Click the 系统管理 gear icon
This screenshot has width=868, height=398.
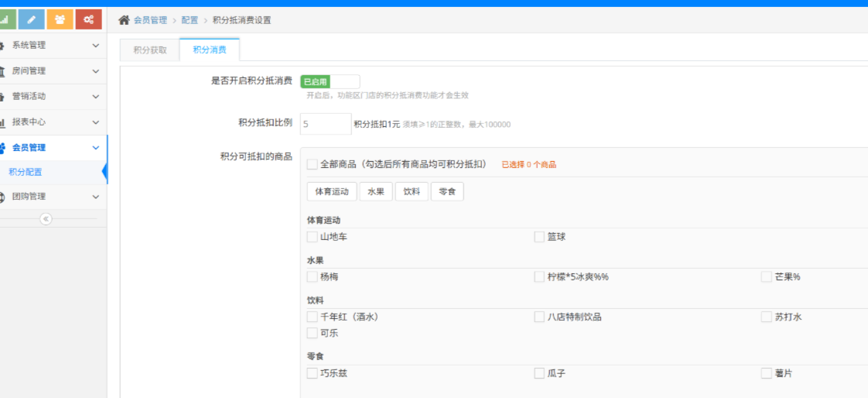[x=2, y=46]
